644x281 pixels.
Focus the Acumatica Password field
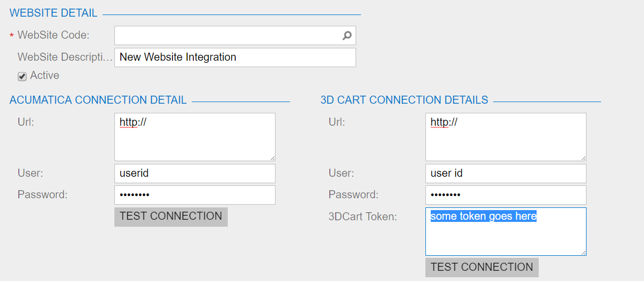pos(194,195)
